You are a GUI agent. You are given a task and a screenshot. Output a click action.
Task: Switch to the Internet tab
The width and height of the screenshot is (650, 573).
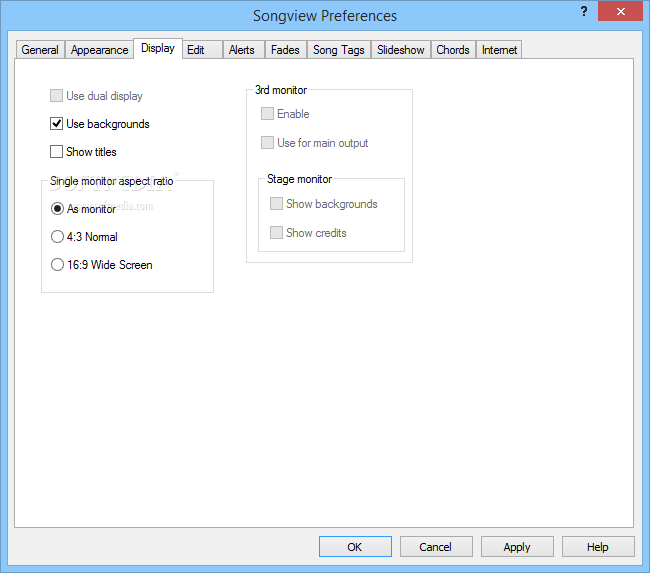coord(499,50)
